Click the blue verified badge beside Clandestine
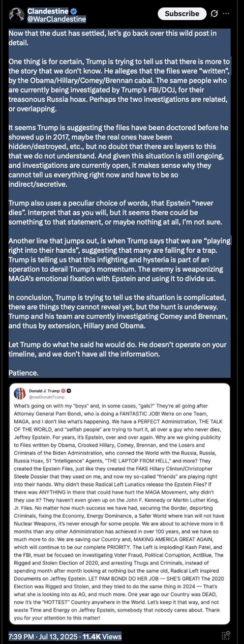 [x=73, y=11]
